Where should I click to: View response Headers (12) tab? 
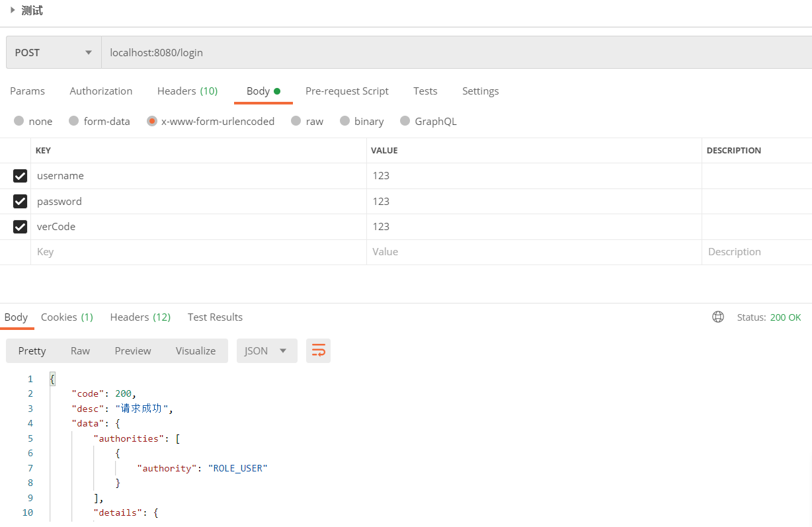coord(140,317)
